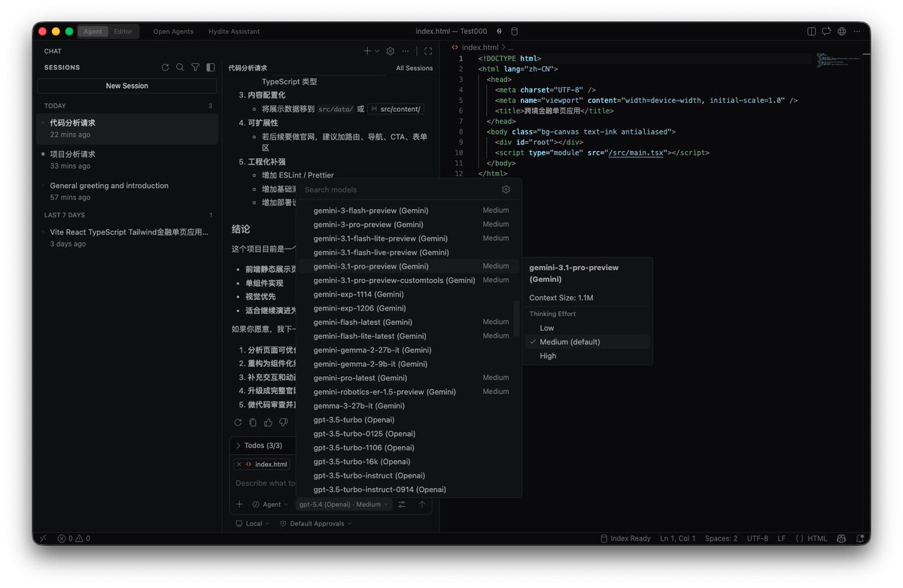This screenshot has height=588, width=903.
Task: Send the message with the up arrow
Action: pyautogui.click(x=422, y=505)
